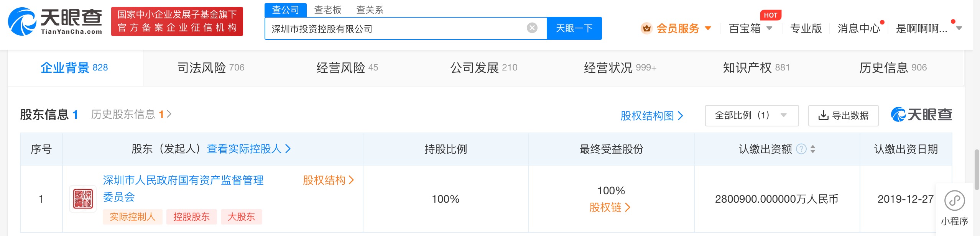Click the 控股股东 tag
The image size is (980, 236).
192,217
